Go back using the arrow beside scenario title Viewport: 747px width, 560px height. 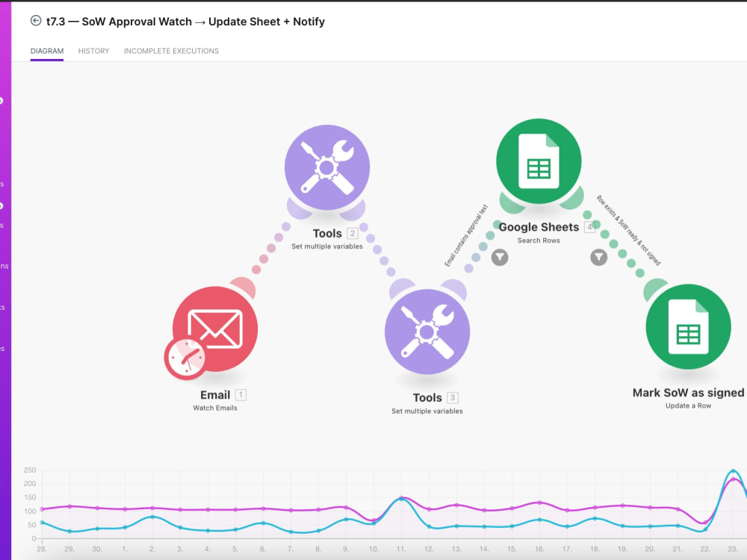coord(36,20)
